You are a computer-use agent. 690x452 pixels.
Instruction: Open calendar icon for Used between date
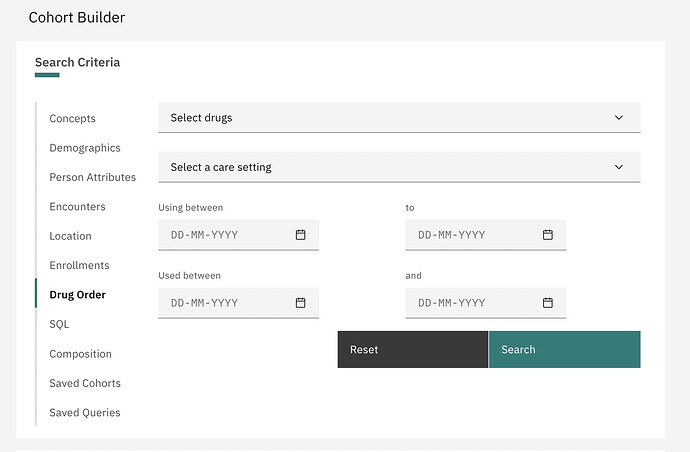(301, 303)
